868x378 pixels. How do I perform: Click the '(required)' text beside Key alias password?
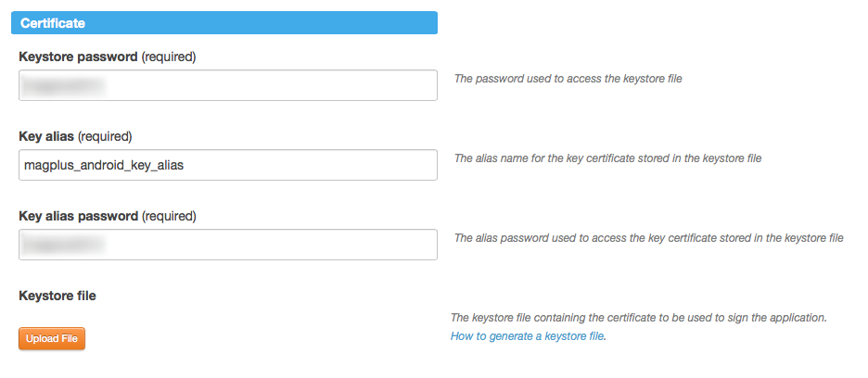(168, 216)
